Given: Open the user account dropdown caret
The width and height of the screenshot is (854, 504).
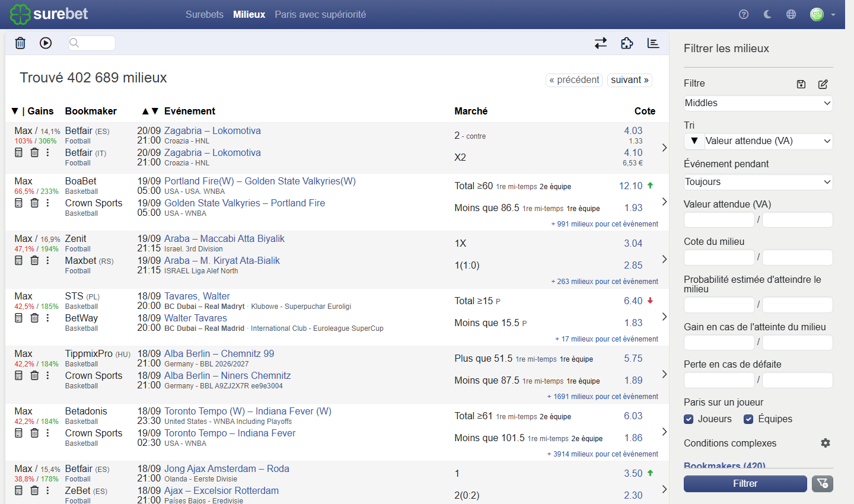Looking at the screenshot, I should (x=833, y=15).
